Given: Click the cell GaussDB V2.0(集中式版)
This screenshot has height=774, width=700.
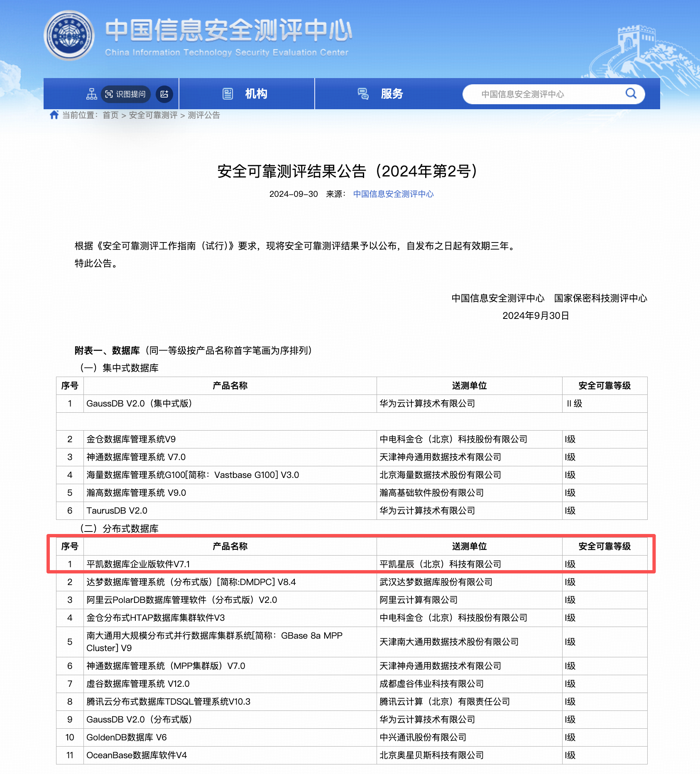Looking at the screenshot, I should [x=230, y=404].
